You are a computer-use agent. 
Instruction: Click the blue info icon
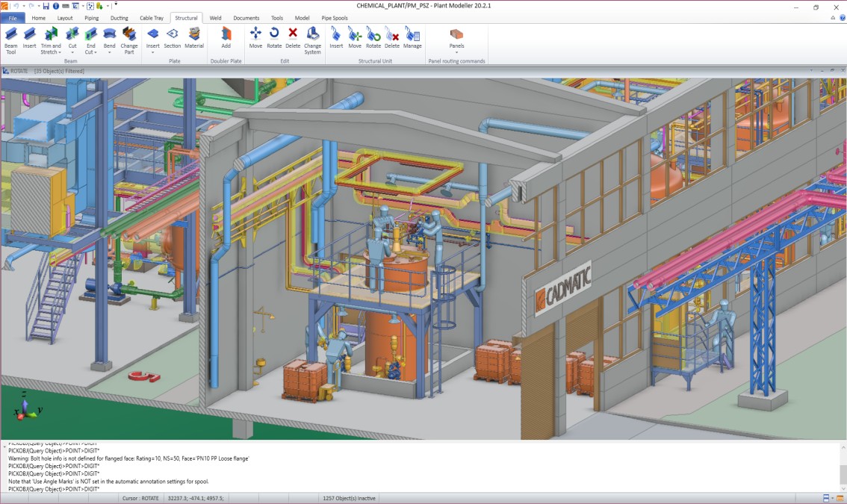click(x=55, y=6)
